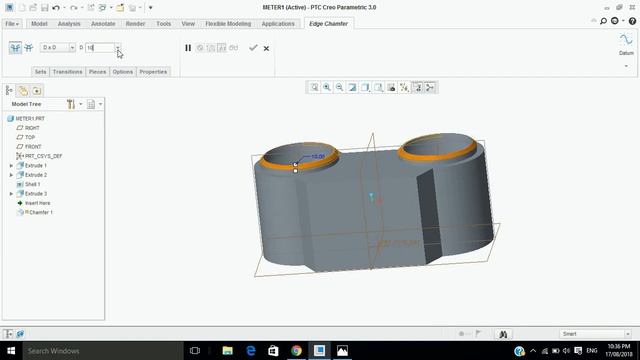Open the datum display filters icon

404,87
